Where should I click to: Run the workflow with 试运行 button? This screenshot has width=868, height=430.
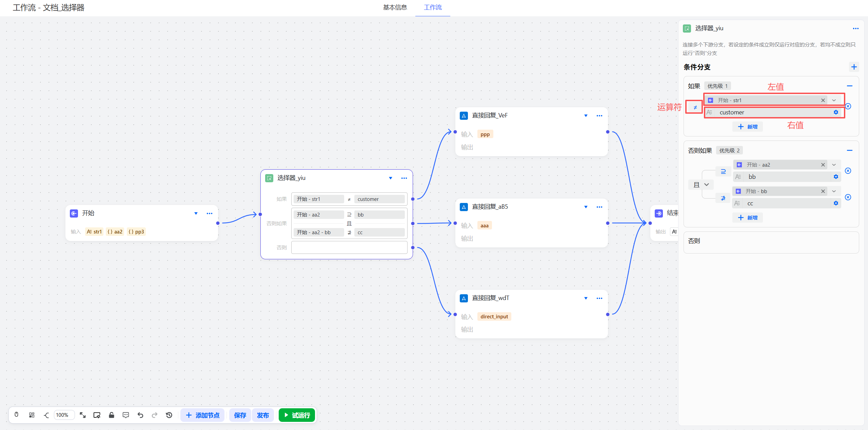(x=297, y=415)
